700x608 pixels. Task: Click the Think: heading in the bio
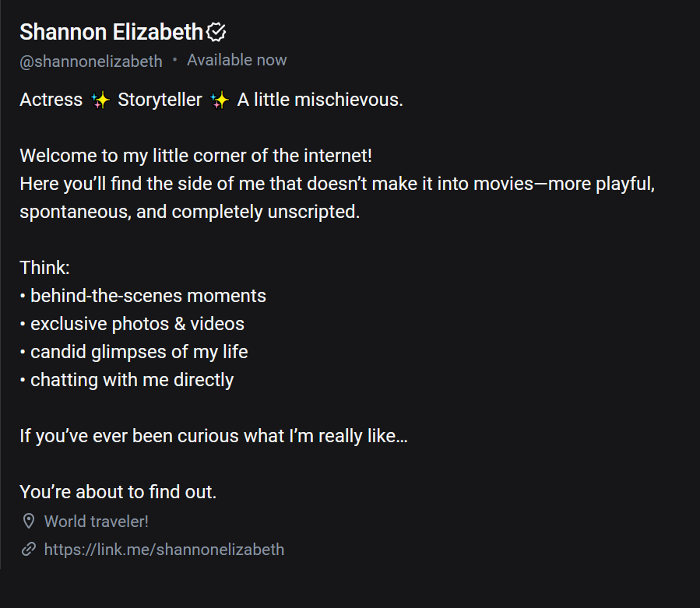[44, 267]
